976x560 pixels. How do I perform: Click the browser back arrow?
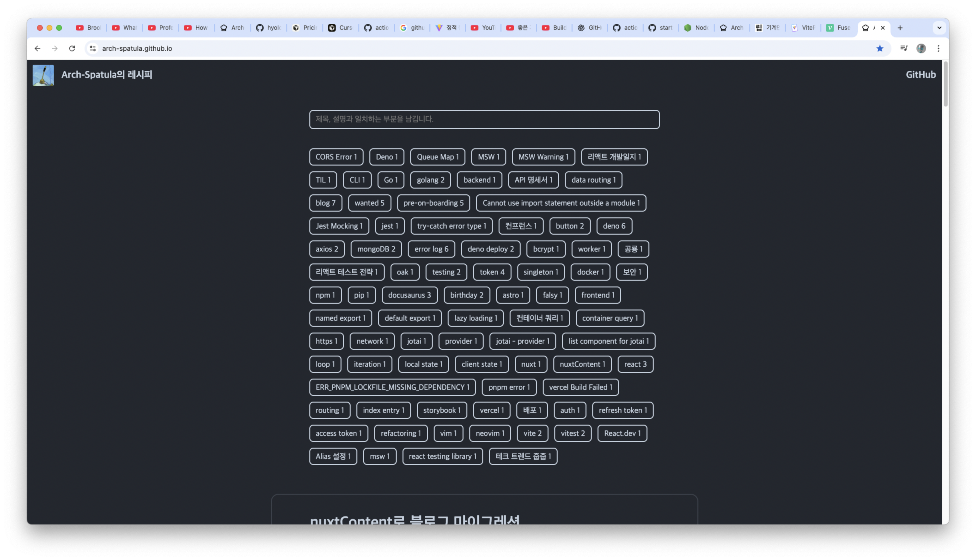click(x=37, y=48)
